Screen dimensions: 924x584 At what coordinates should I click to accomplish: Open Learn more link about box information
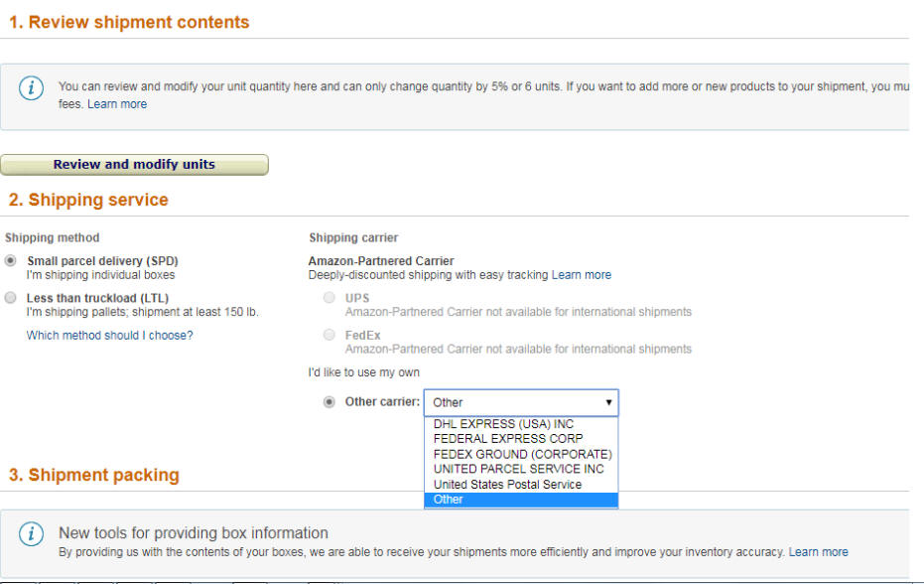(819, 552)
